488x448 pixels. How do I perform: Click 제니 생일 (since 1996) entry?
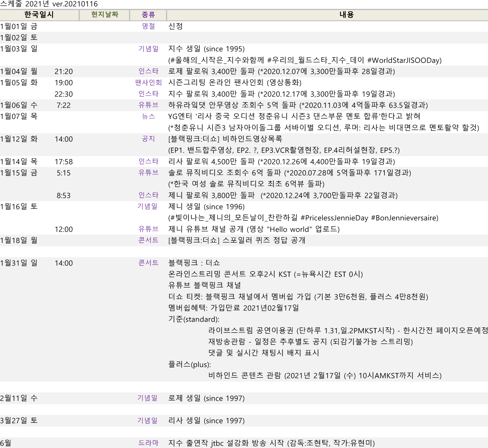206,207
